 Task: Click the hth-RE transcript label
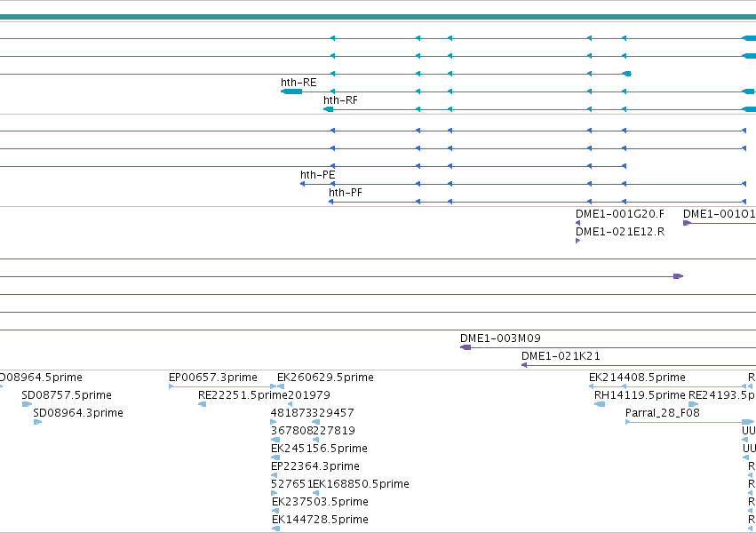pos(298,83)
